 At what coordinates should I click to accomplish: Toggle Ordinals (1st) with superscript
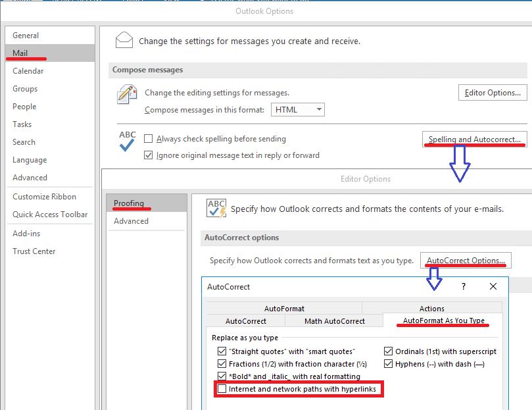(x=388, y=351)
